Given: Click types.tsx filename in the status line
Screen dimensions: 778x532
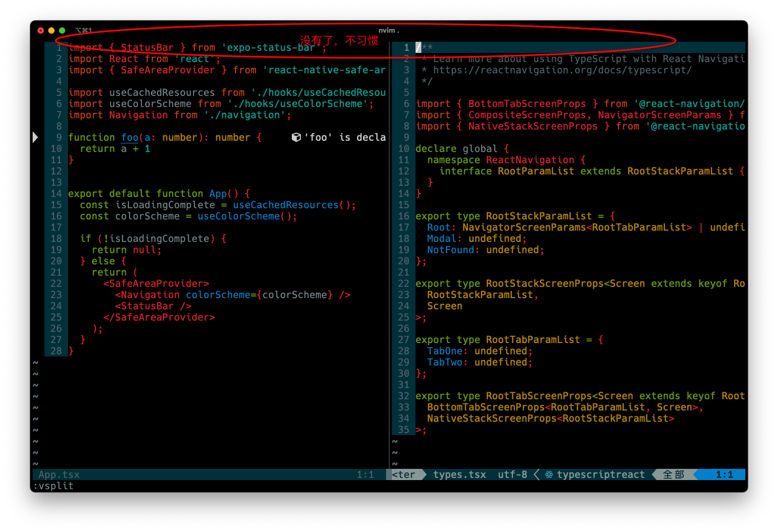Looking at the screenshot, I should [x=459, y=475].
